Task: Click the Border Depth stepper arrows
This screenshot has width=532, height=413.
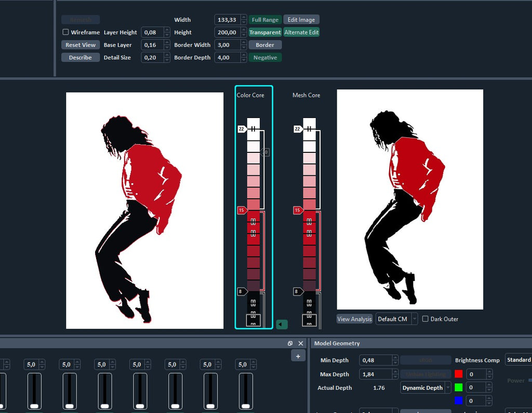Action: coord(244,57)
